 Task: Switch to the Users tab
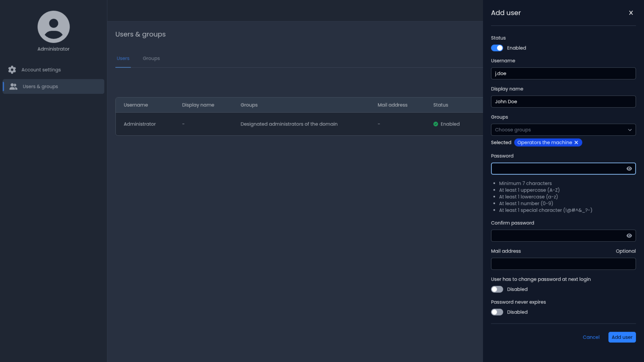(123, 58)
